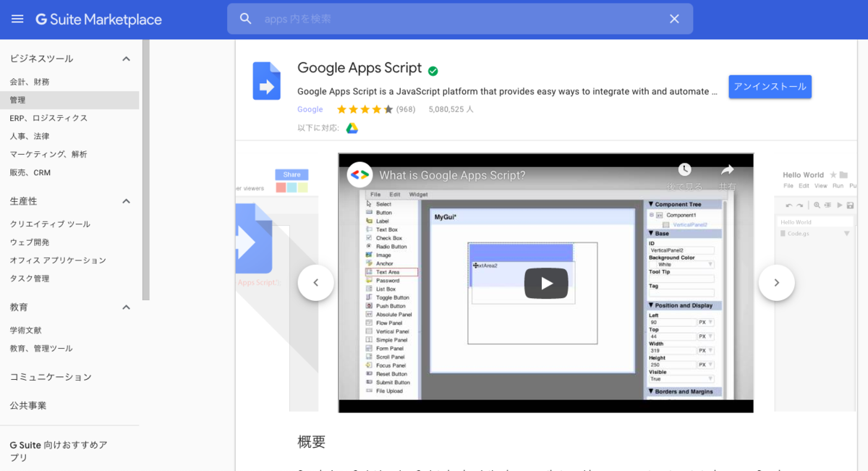Open 教育、管理ツール category
Viewport: 868px width, 471px height.
point(41,348)
